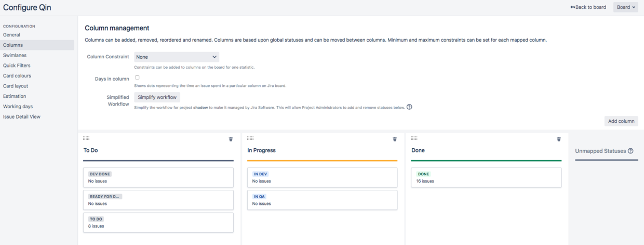Click Unmapped Statuses help icon
The height and width of the screenshot is (245, 644).
click(x=630, y=151)
